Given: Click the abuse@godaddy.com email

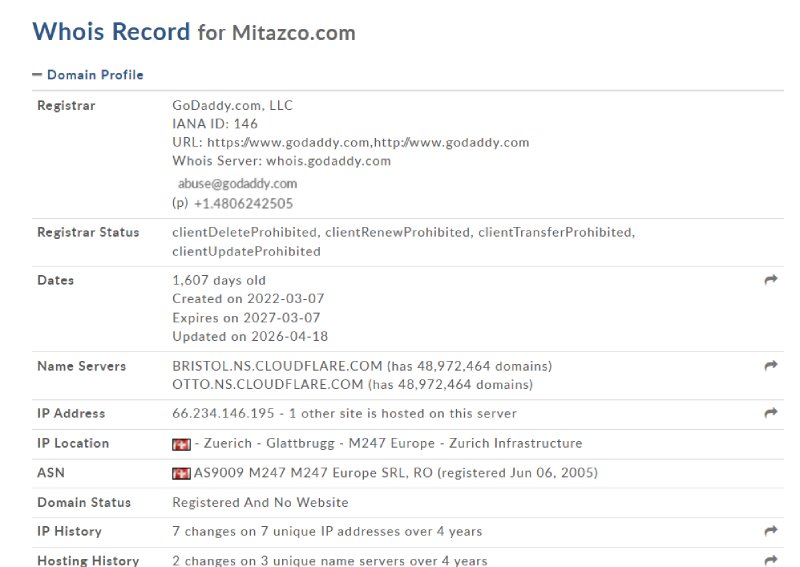Looking at the screenshot, I should (x=237, y=184).
